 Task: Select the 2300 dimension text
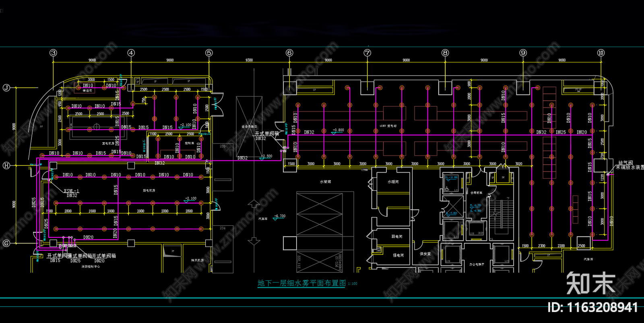click(x=542, y=245)
